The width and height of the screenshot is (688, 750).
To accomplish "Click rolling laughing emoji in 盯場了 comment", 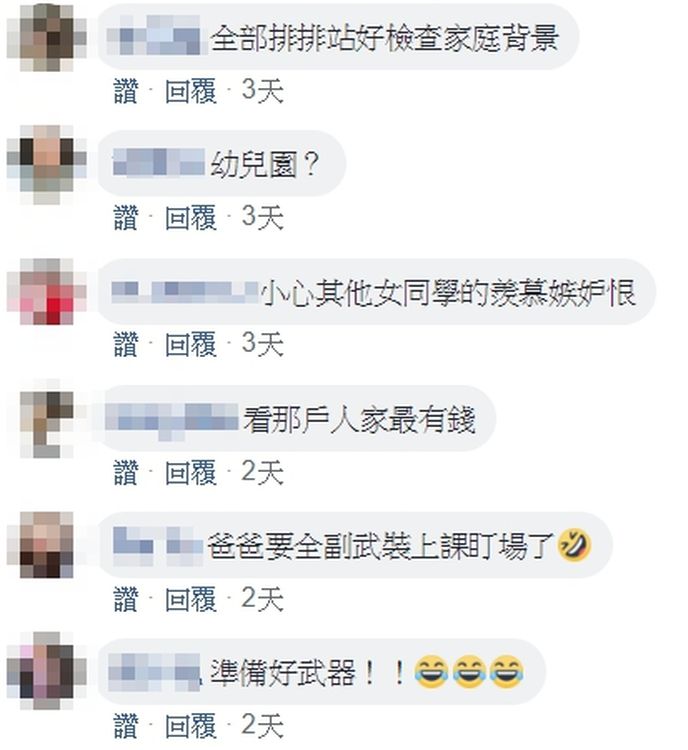I will click(574, 545).
